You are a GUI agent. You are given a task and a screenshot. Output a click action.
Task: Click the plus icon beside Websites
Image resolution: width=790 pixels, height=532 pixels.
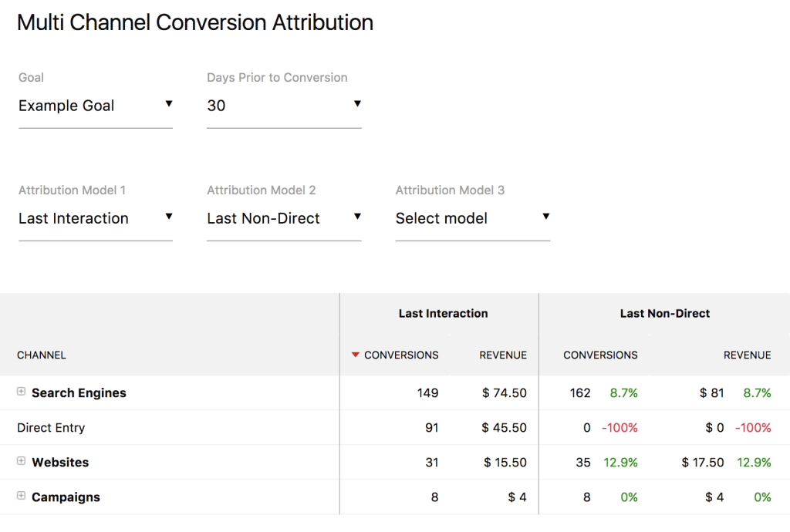pyautogui.click(x=21, y=462)
